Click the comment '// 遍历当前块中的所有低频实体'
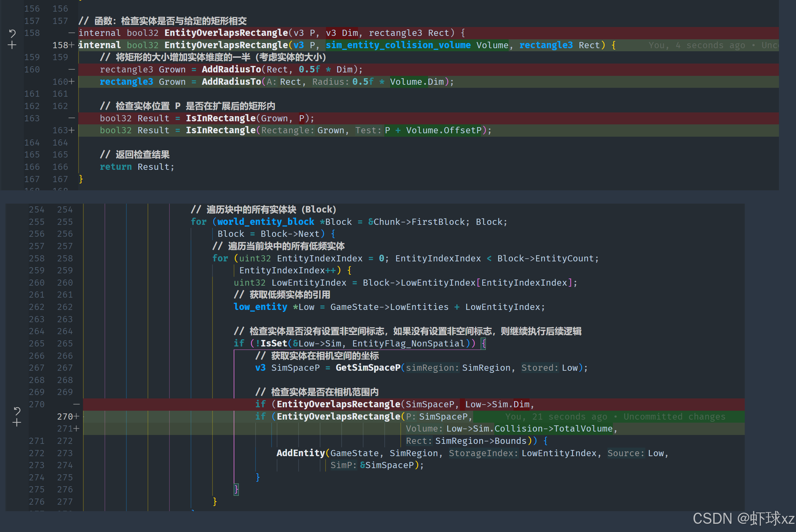796x532 pixels. point(278,246)
